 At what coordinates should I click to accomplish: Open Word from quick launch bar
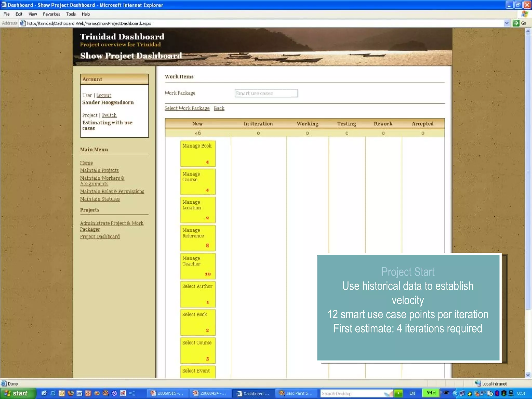79,393
